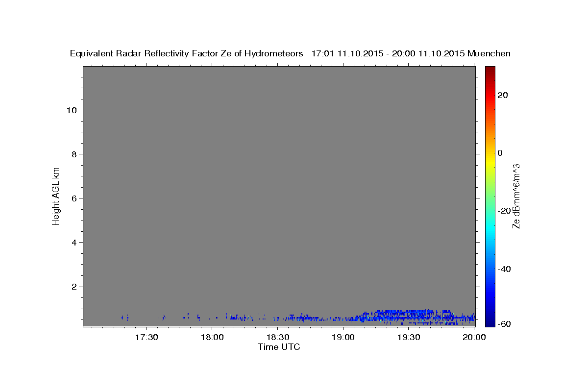588x392 pixels.
Task: Click the plot title 'Equivalent Radar Reflectivity Factor'
Action: [x=145, y=53]
